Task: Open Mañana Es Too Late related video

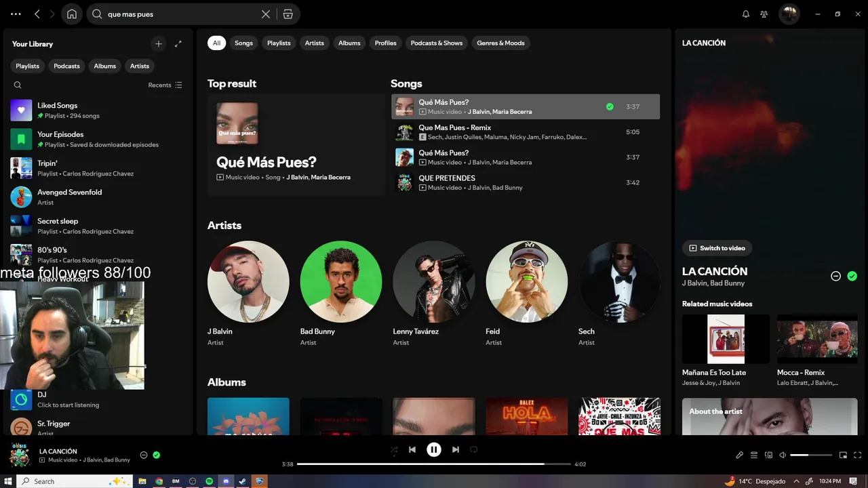Action: pos(726,350)
